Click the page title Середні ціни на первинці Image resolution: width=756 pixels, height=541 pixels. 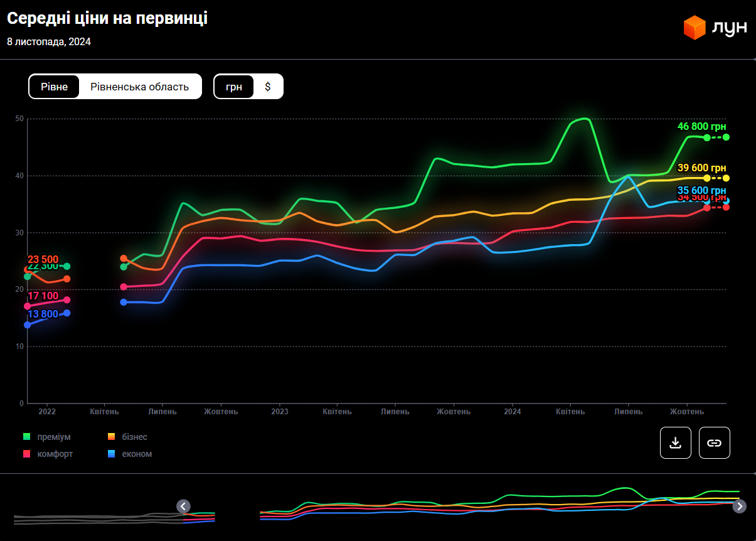pyautogui.click(x=107, y=19)
